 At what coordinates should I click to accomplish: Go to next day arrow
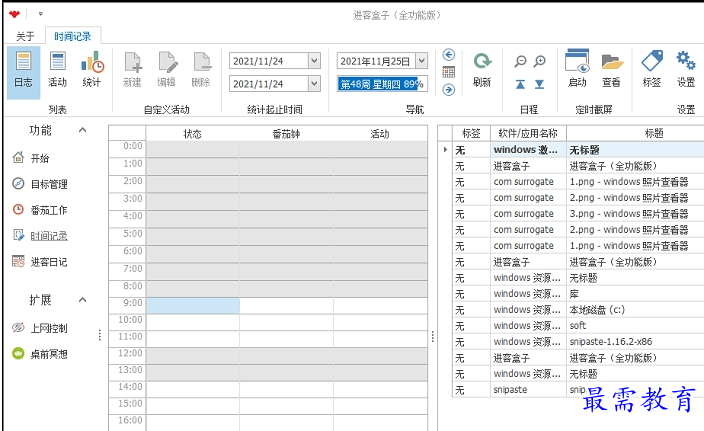[449, 90]
